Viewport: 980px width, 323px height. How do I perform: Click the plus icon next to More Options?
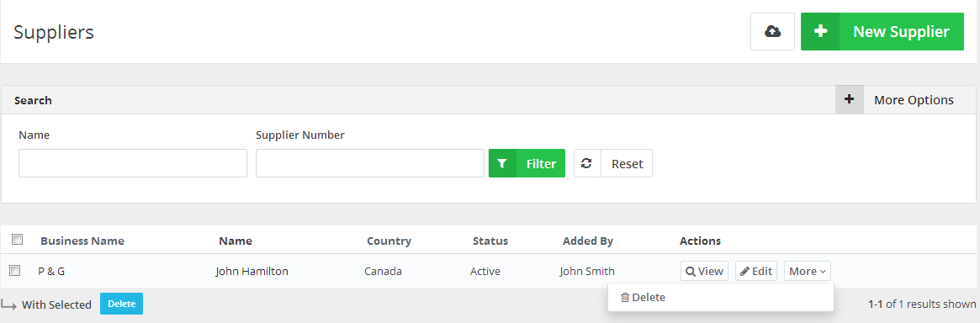[850, 99]
